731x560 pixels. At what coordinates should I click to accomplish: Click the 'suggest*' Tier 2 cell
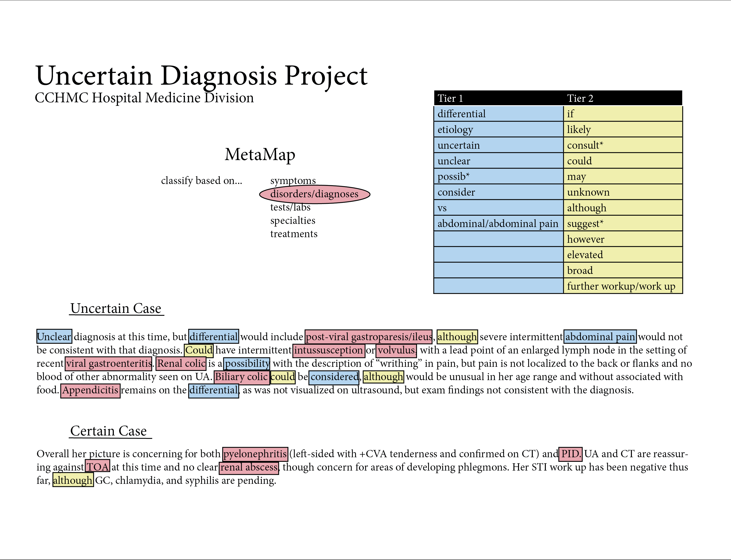pyautogui.click(x=623, y=223)
